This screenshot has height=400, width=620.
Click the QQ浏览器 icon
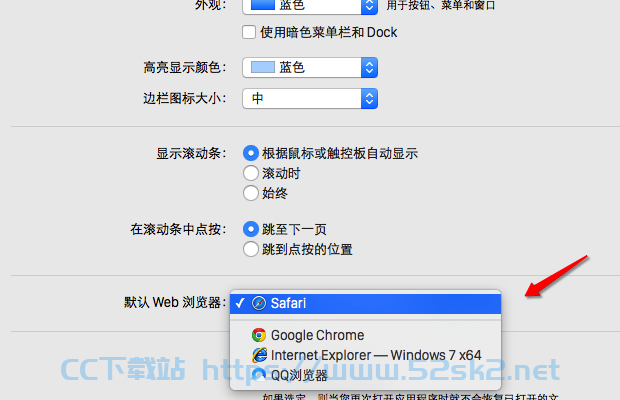click(x=259, y=375)
